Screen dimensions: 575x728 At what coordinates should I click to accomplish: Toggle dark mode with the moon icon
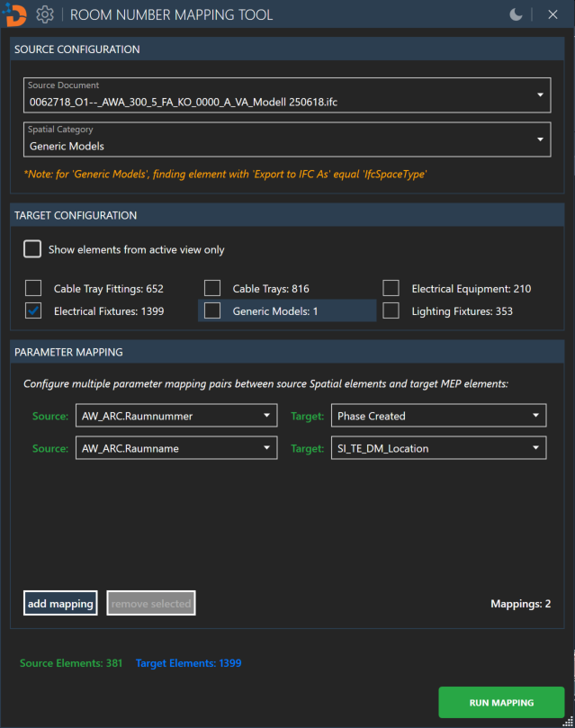pos(516,14)
